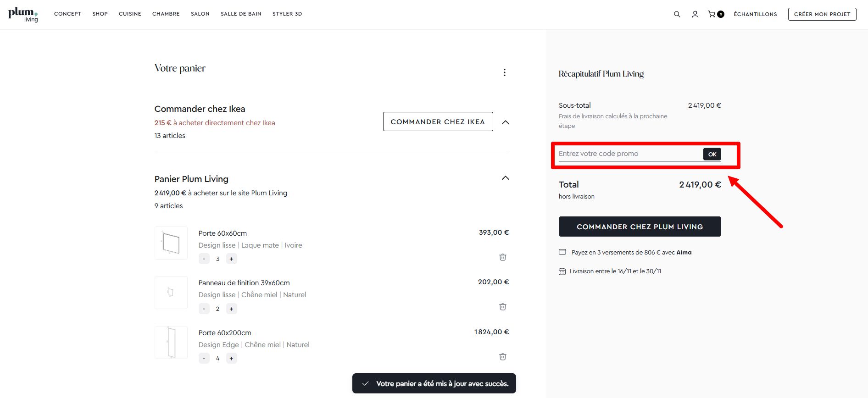Open the user account icon
Image resolution: width=868 pixels, height=398 pixels.
point(695,14)
